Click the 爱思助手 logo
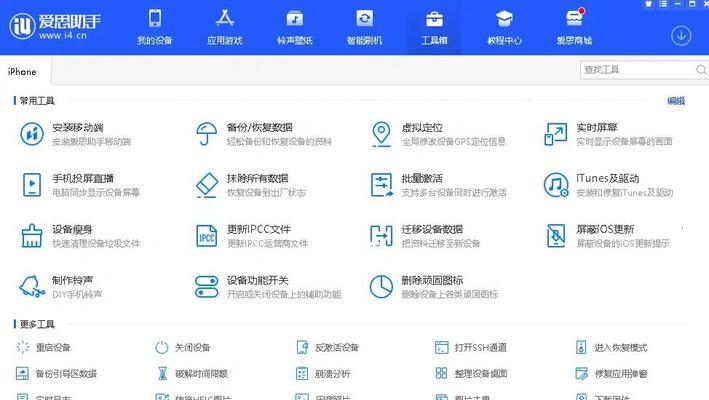Screen dimensions: 709x400 tap(55, 26)
